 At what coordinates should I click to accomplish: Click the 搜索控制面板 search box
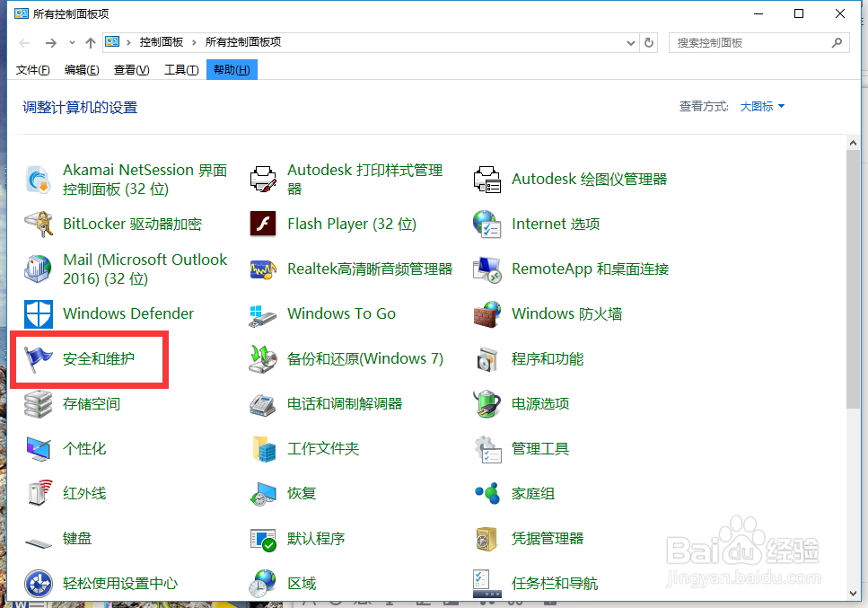(759, 42)
